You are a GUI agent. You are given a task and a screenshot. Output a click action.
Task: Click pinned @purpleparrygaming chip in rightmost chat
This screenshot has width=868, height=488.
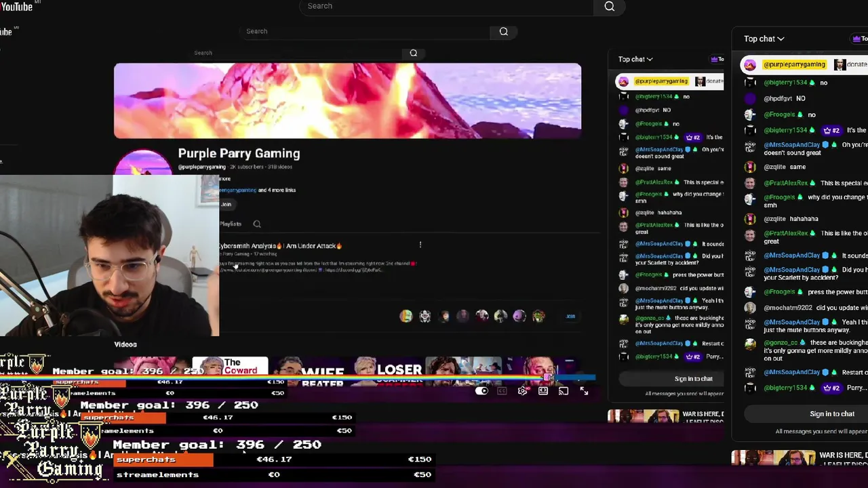click(795, 64)
